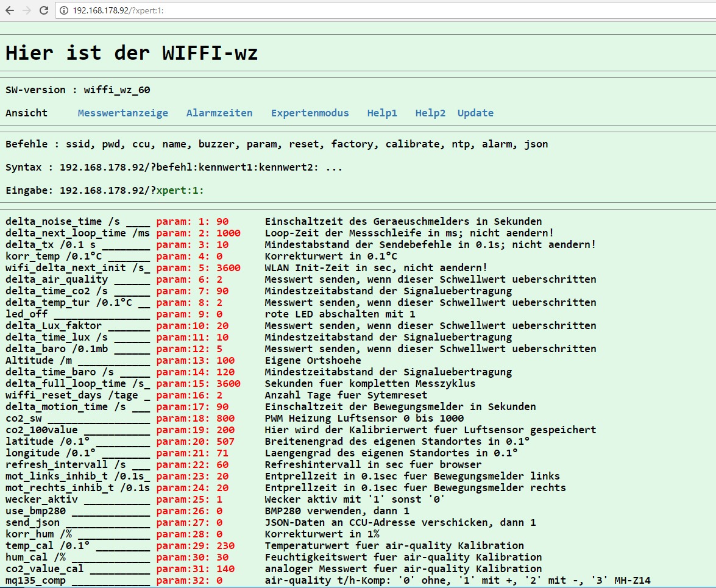The height and width of the screenshot is (588, 716).
Task: Select the send_json param:27 entry
Action: pos(189,522)
